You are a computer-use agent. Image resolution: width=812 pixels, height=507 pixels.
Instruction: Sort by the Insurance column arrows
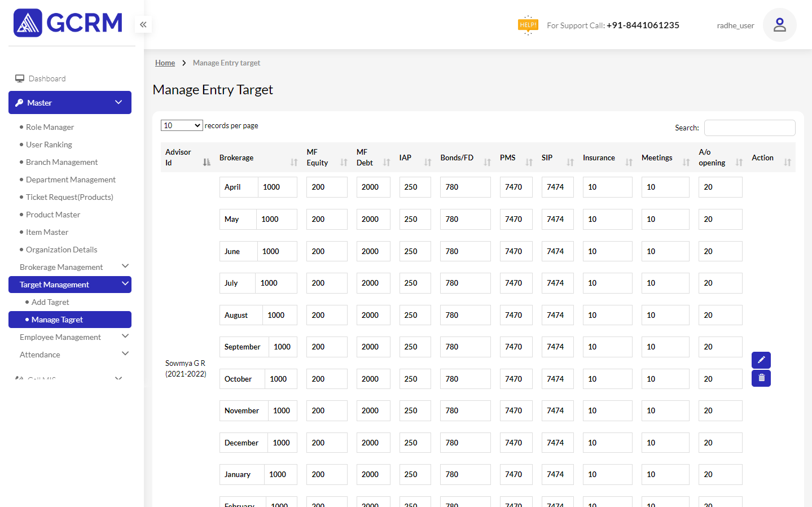point(629,163)
